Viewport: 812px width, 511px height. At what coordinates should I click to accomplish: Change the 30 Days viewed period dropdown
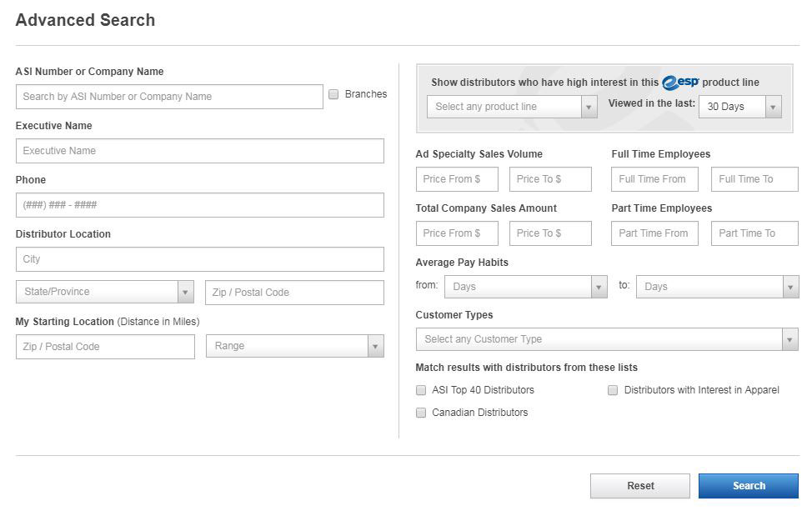740,107
